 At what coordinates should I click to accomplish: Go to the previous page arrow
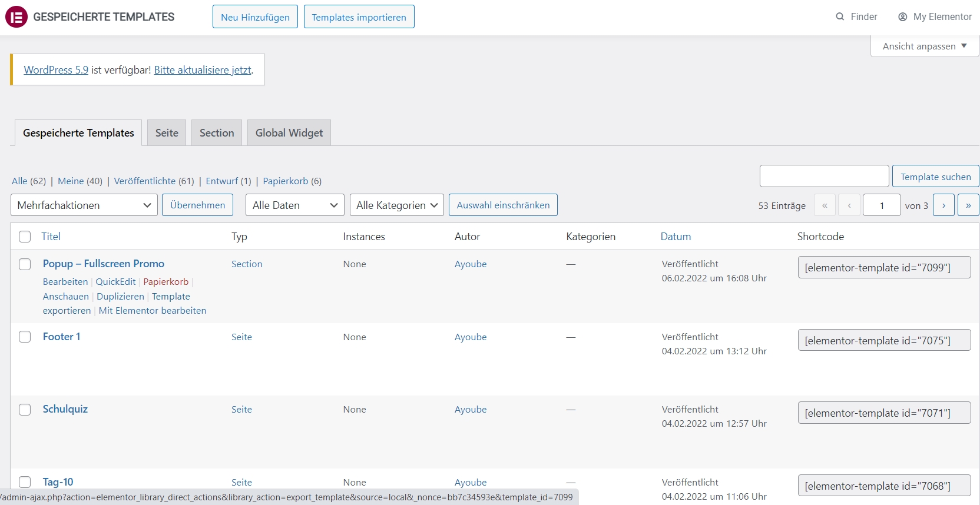point(849,205)
